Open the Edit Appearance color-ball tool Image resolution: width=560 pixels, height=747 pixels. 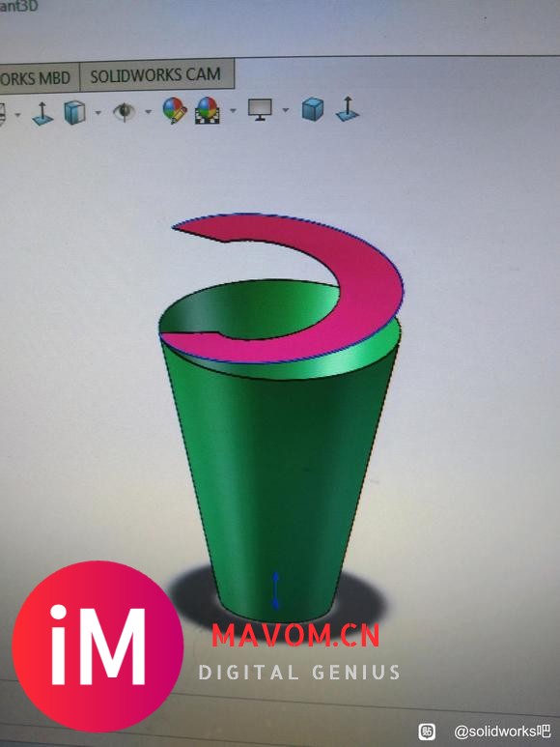pyautogui.click(x=175, y=110)
